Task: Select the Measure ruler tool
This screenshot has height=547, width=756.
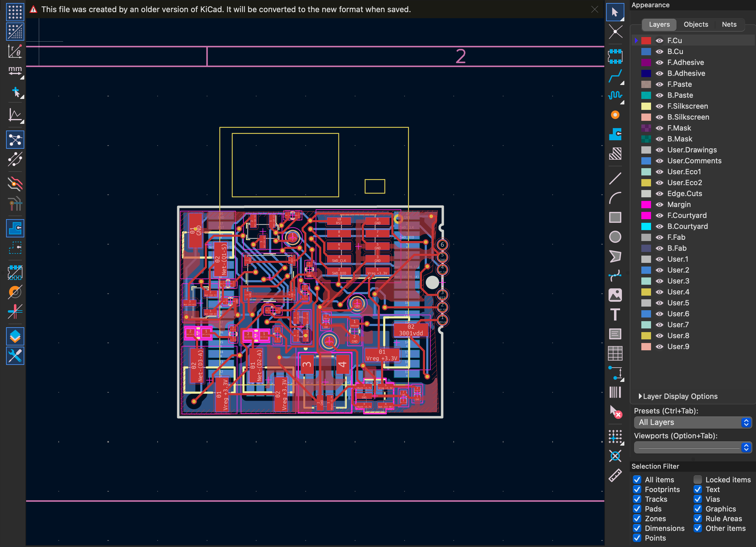Action: tap(615, 475)
